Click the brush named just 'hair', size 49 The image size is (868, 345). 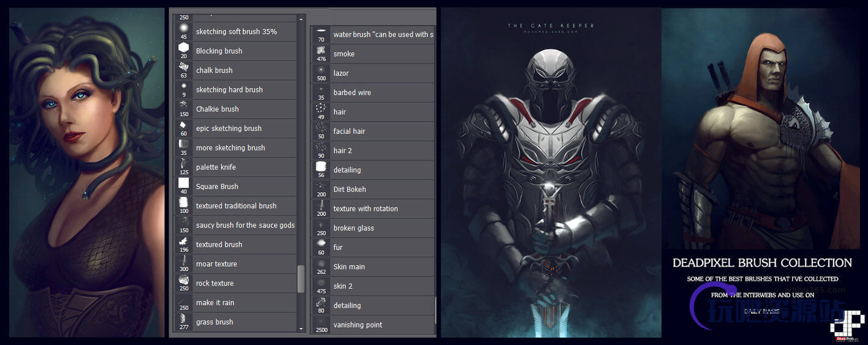pos(339,112)
